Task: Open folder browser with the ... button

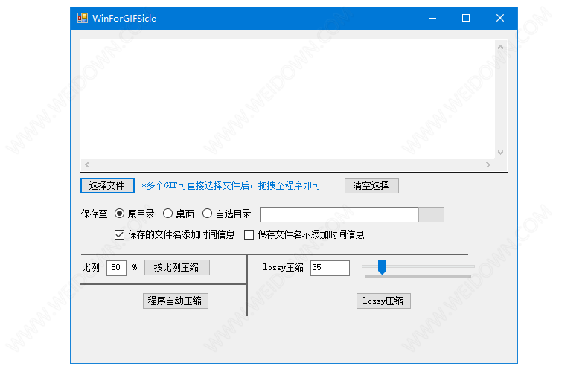Action: pyautogui.click(x=431, y=214)
